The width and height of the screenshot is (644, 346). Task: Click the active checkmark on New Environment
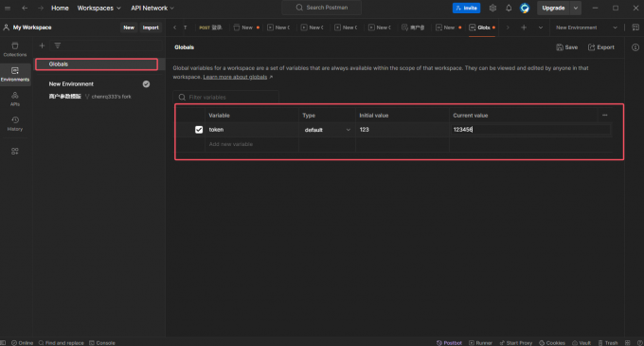(x=146, y=83)
